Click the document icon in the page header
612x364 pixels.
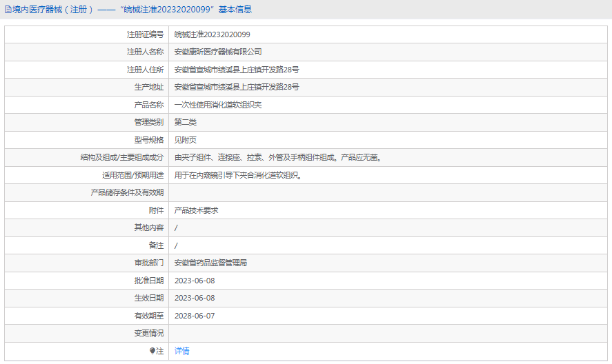[8, 10]
